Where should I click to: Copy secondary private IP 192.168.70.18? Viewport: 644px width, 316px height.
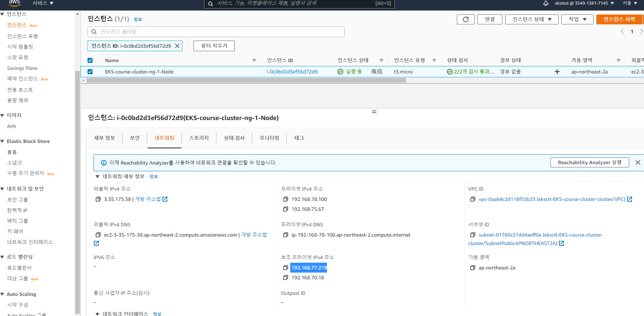coord(286,278)
